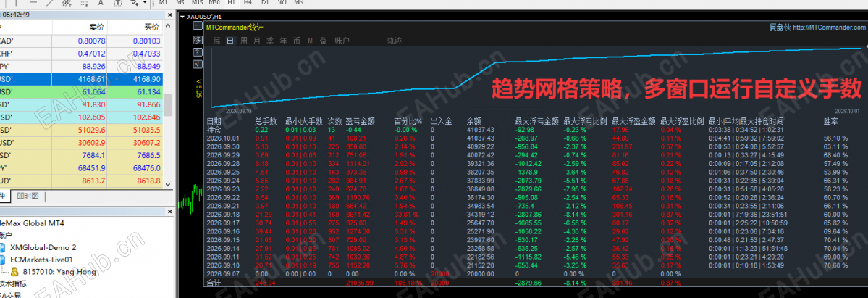Open the 币 symbol statistics tab
This screenshot has height=298, width=868.
[297, 41]
